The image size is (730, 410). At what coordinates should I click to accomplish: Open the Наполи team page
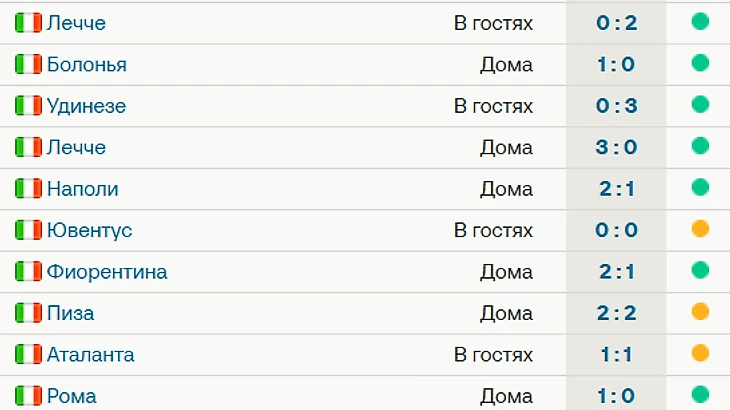click(x=83, y=189)
